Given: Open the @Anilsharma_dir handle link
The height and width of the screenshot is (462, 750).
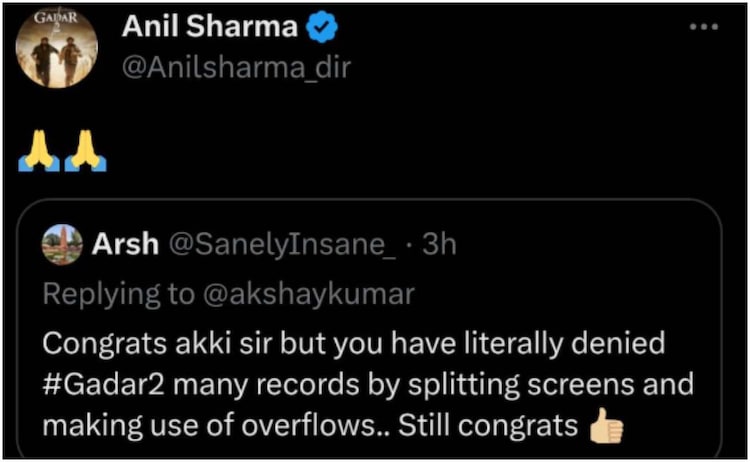Looking at the screenshot, I should point(236,66).
